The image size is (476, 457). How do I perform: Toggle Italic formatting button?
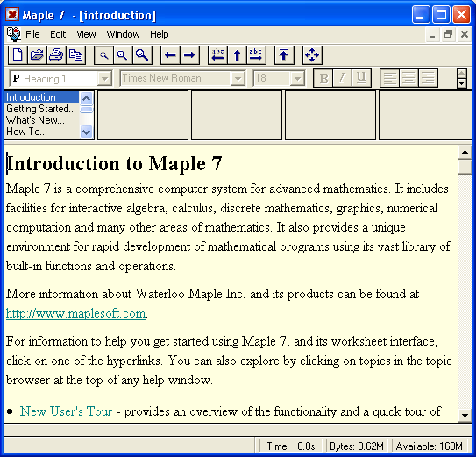tap(343, 78)
